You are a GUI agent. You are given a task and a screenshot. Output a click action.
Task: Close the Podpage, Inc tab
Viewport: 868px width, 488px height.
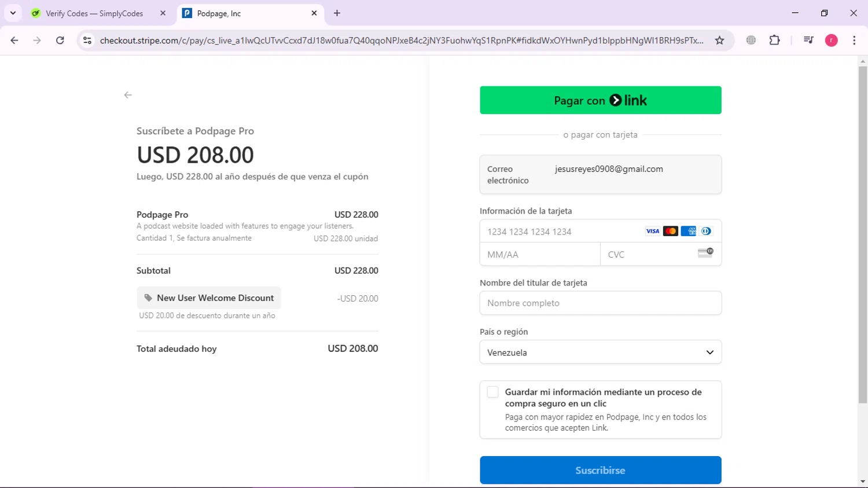314,13
